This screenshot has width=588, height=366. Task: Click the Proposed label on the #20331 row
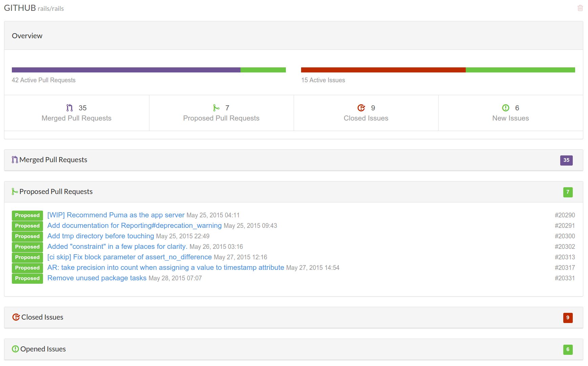pyautogui.click(x=27, y=278)
